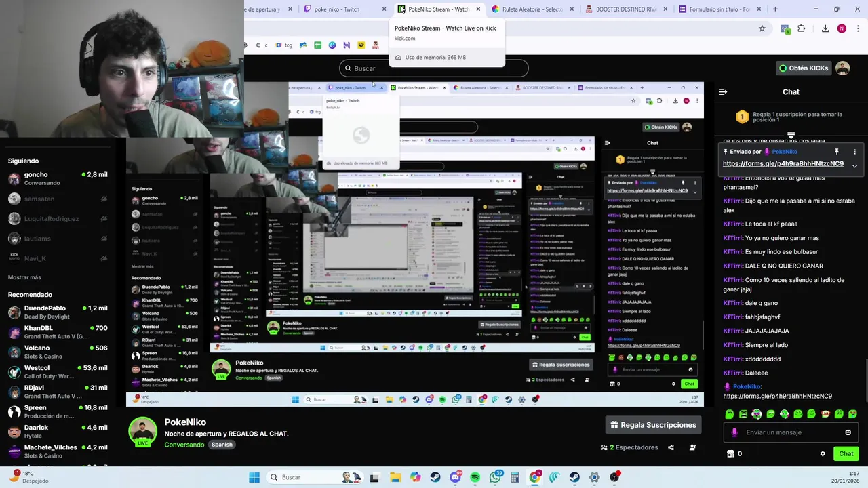The height and width of the screenshot is (488, 868).
Task: Open samsatan's channel in Siguiendo list
Action: 58,199
